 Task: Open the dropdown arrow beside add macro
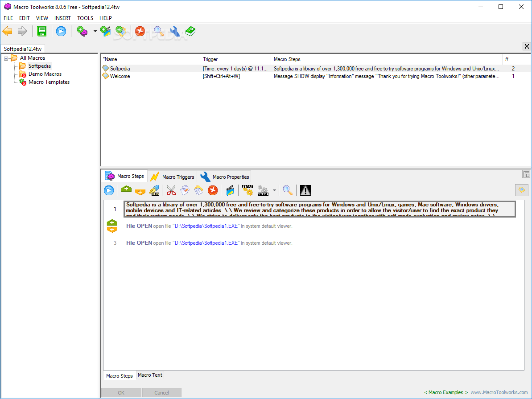pyautogui.click(x=95, y=31)
